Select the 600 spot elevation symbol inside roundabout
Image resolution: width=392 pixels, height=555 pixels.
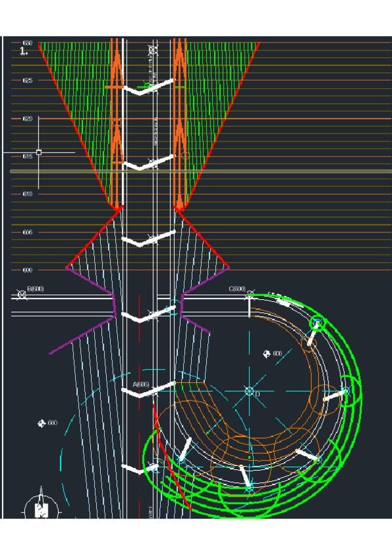267,353
